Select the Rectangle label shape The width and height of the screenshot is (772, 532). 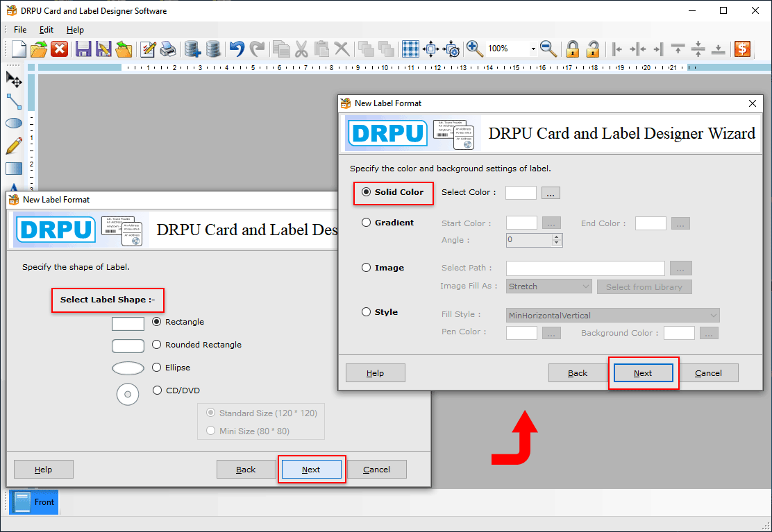(x=157, y=322)
